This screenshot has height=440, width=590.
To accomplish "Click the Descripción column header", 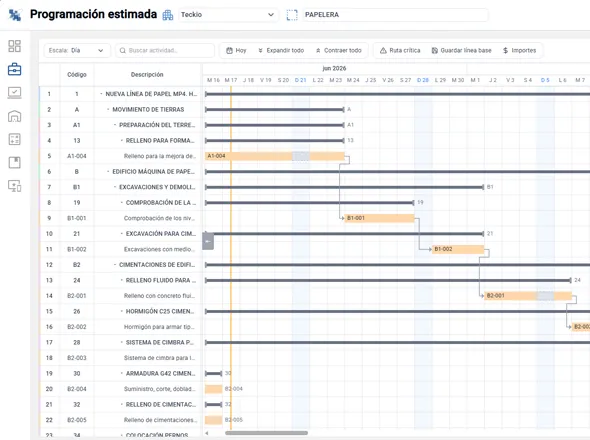I will (x=147, y=75).
